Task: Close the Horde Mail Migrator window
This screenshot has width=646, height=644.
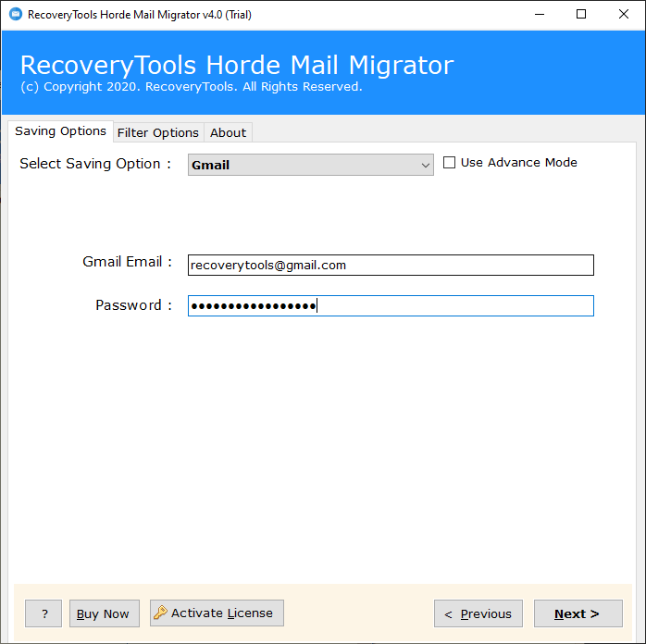Action: [x=624, y=15]
